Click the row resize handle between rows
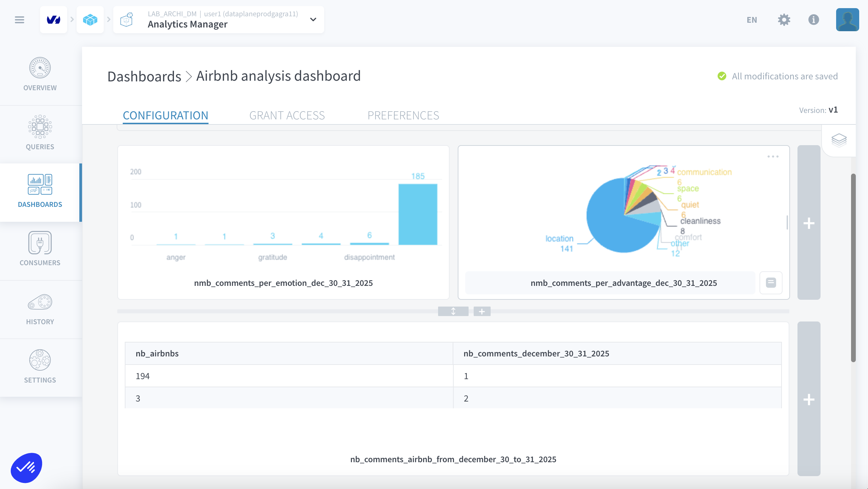This screenshot has height=489, width=868. (453, 311)
